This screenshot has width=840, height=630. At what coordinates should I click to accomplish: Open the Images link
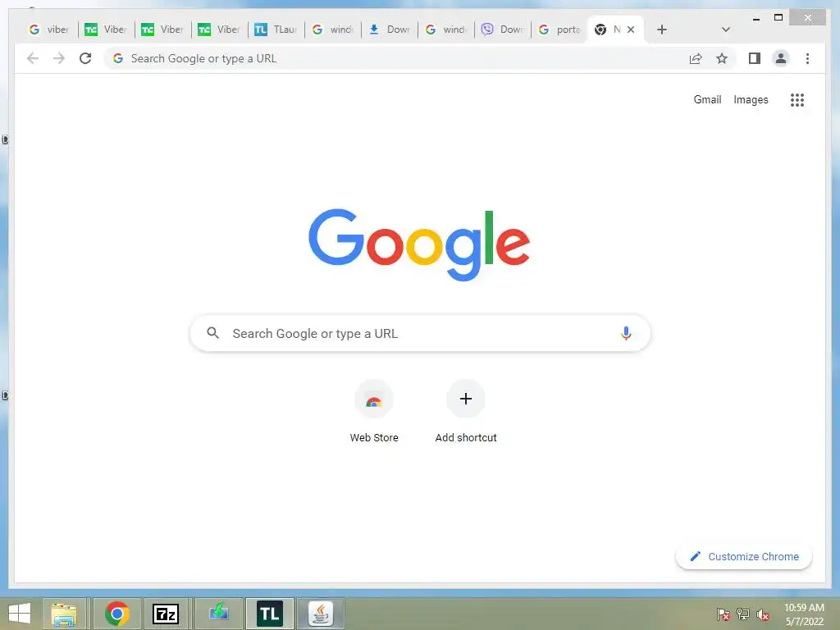click(x=751, y=99)
